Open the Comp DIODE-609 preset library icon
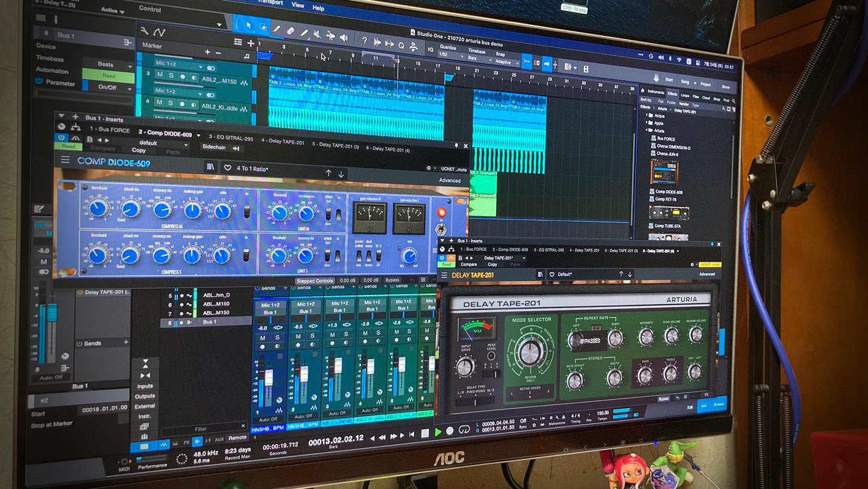The image size is (868, 489). click(x=210, y=167)
